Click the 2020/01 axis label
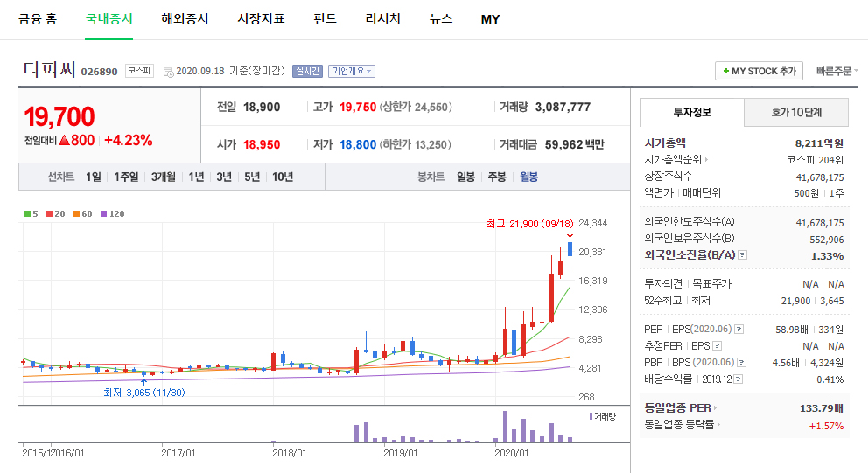868x473 pixels. pyautogui.click(x=511, y=453)
